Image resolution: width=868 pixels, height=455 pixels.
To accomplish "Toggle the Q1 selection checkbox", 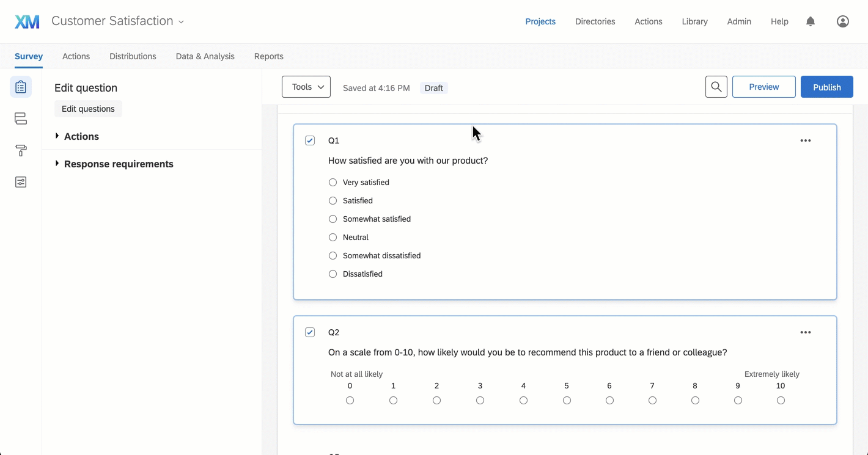I will point(310,140).
